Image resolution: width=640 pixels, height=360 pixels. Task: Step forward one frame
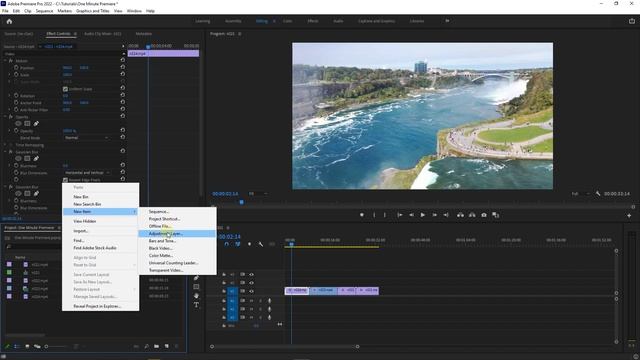[435, 215]
